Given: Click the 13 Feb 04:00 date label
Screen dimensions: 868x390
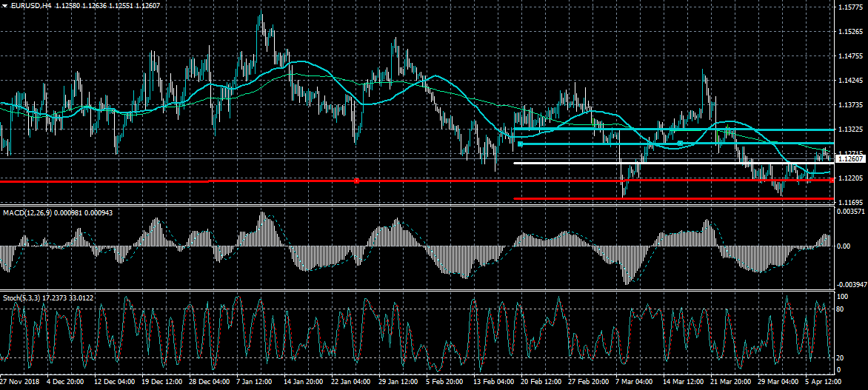Looking at the screenshot, I should (x=494, y=383).
